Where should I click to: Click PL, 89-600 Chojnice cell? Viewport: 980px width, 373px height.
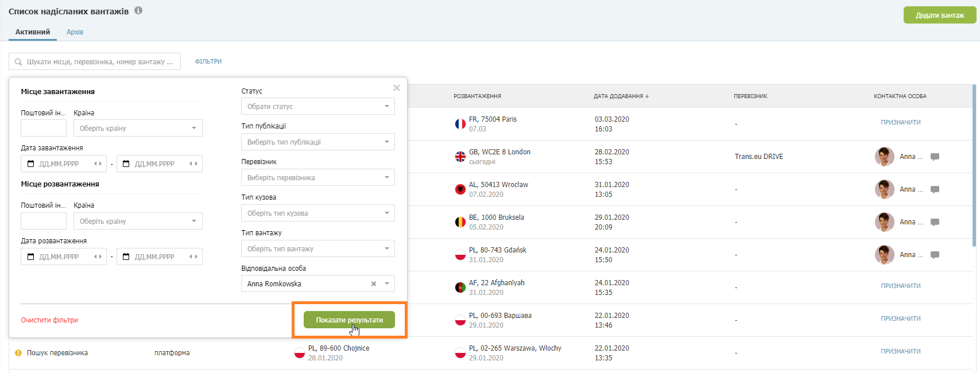(x=339, y=348)
